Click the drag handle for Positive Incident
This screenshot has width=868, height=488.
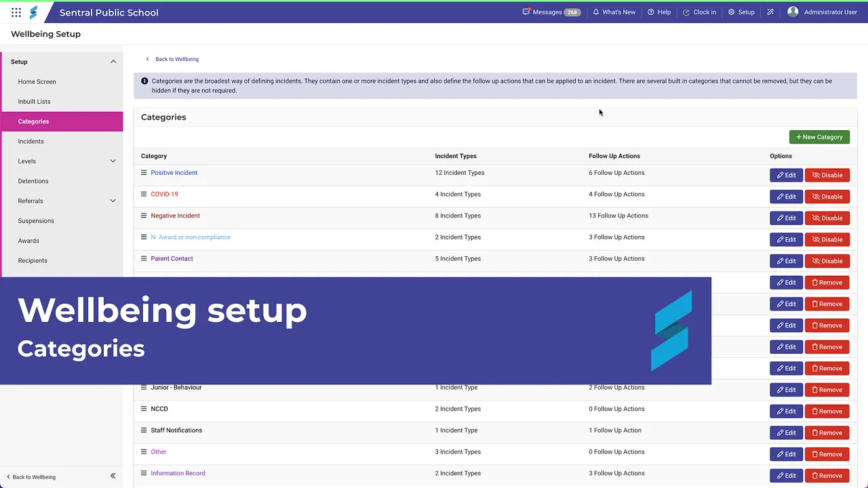point(144,173)
